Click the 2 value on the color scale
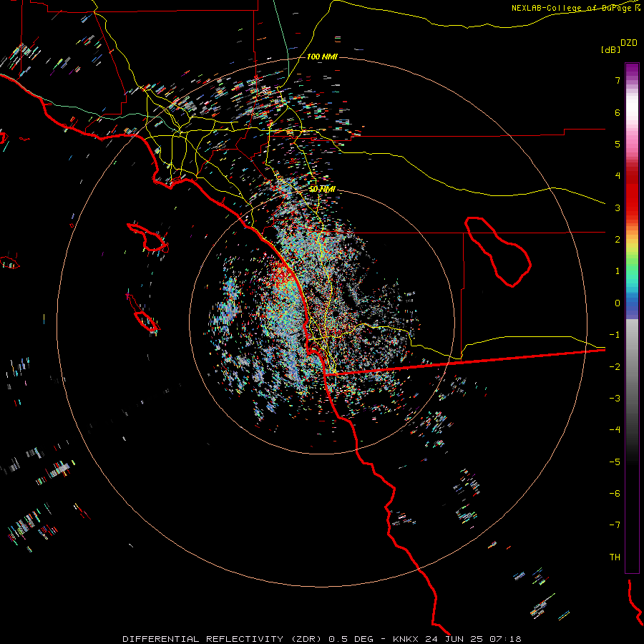 [x=618, y=239]
